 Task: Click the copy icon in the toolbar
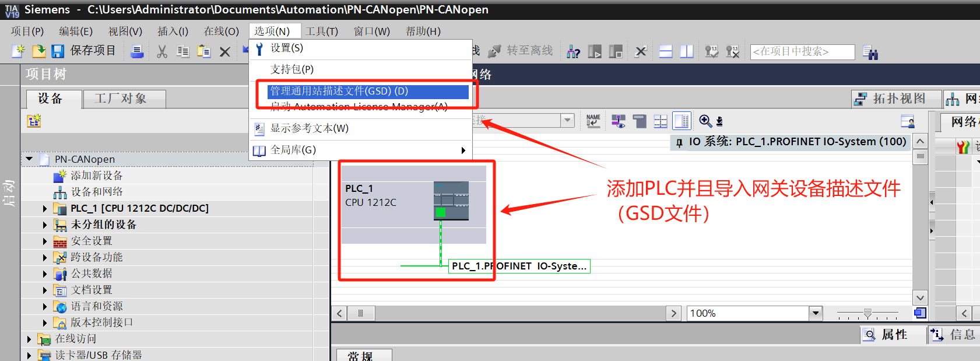point(183,52)
